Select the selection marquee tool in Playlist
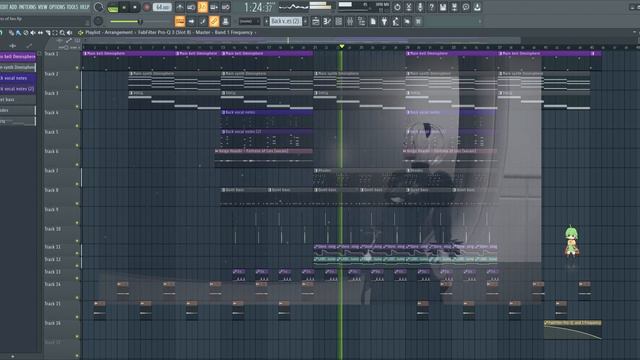This screenshot has width=640, height=360. click(55, 33)
